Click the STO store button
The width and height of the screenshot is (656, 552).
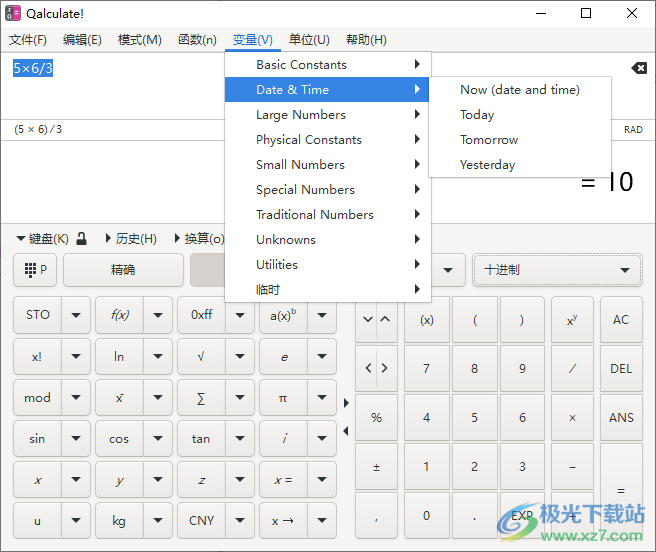[38, 315]
